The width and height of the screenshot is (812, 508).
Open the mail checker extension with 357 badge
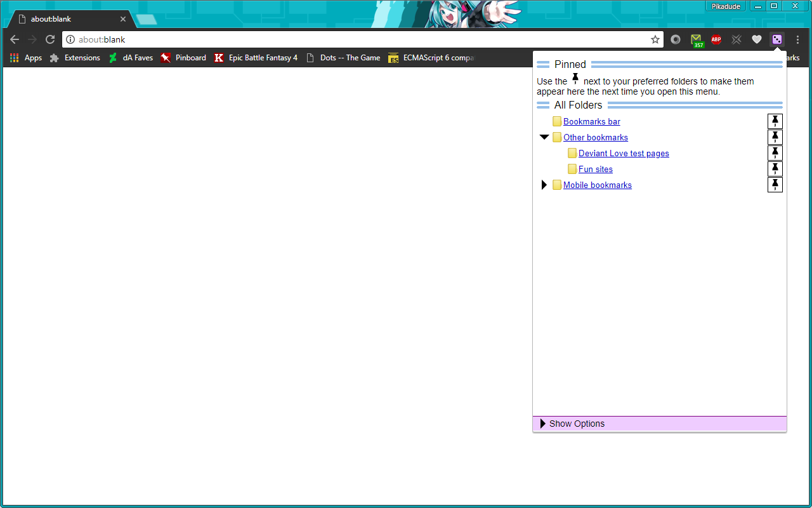pos(697,40)
